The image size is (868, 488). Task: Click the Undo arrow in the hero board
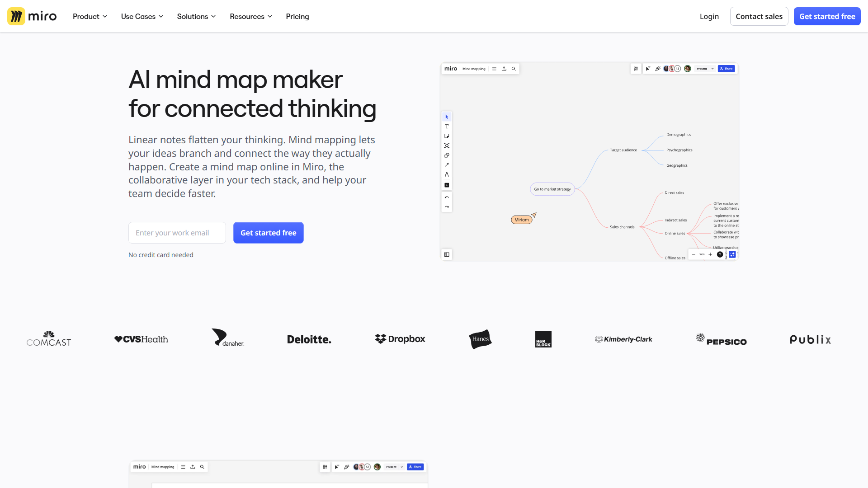coord(447,197)
